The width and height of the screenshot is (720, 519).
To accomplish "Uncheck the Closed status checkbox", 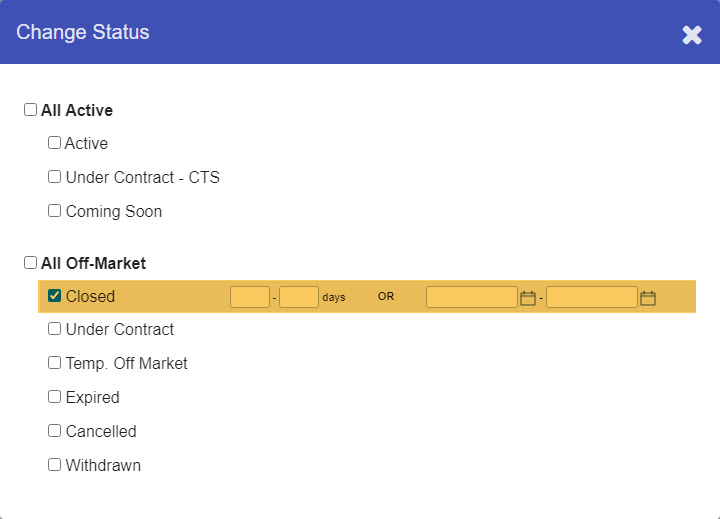I will [54, 296].
